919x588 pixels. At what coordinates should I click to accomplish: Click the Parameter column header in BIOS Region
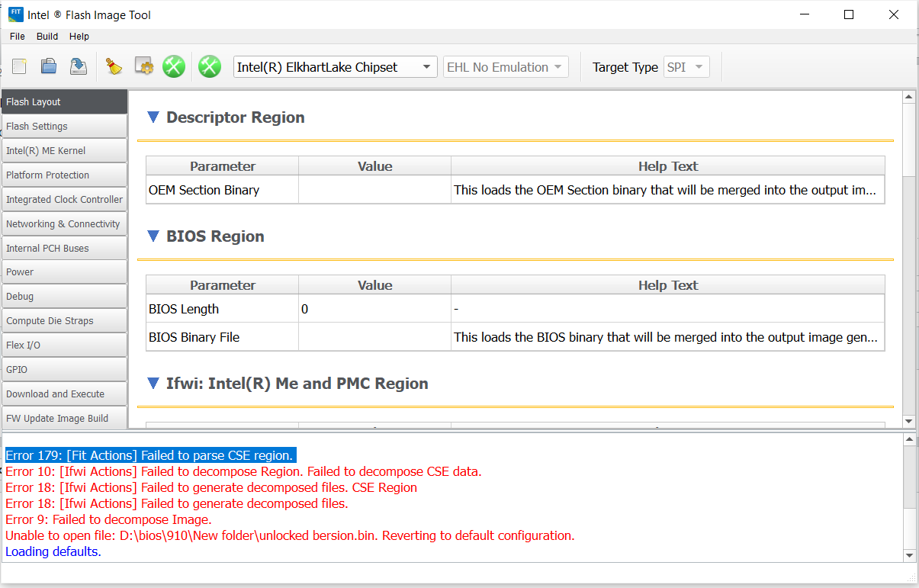[x=223, y=285]
